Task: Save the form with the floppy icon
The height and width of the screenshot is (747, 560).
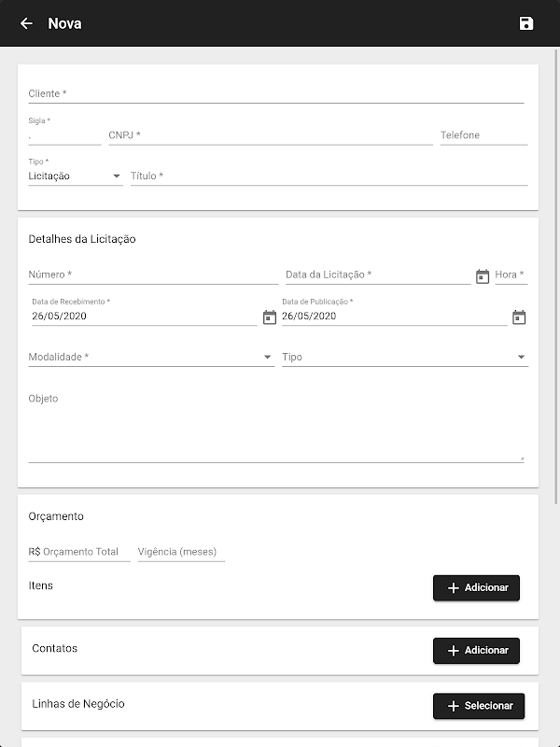Action: click(526, 23)
